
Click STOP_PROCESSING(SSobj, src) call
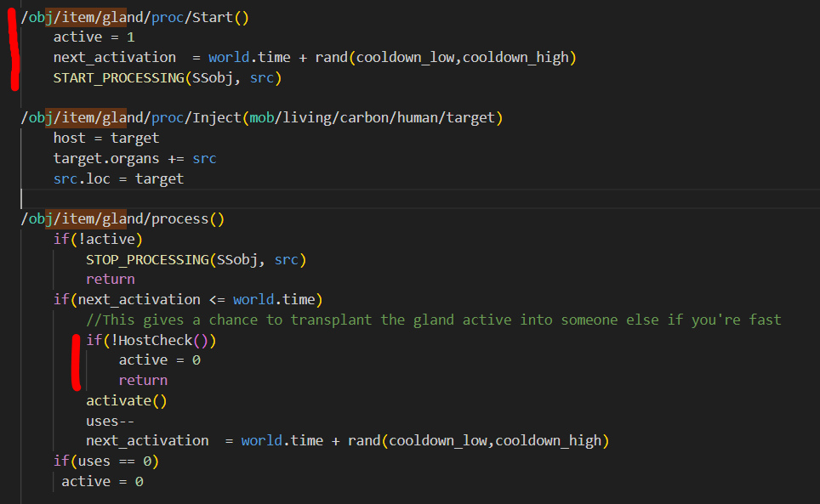point(196,259)
